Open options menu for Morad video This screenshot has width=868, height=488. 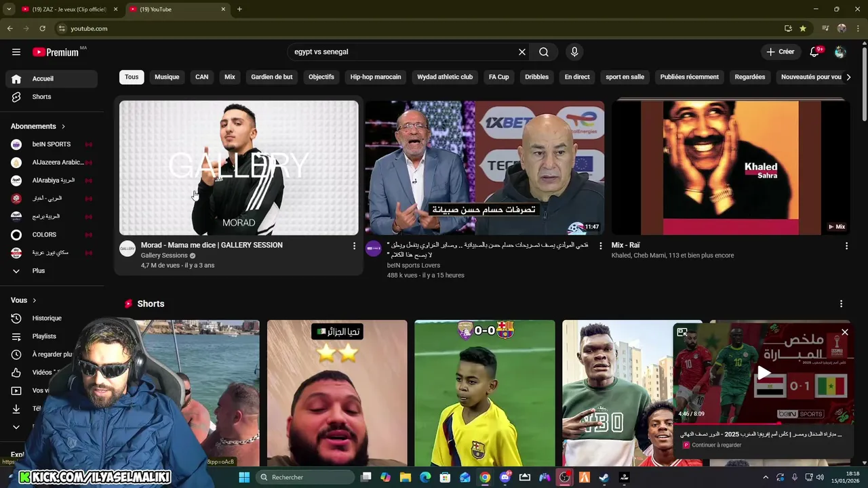354,246
